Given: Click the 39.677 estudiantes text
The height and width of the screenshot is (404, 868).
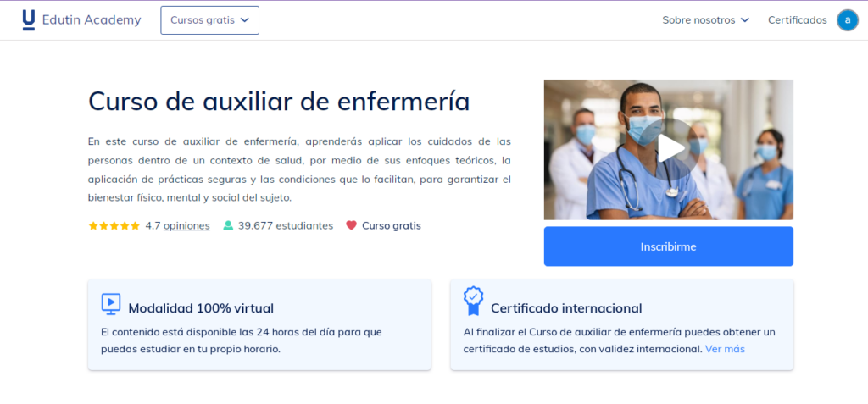Looking at the screenshot, I should [286, 226].
